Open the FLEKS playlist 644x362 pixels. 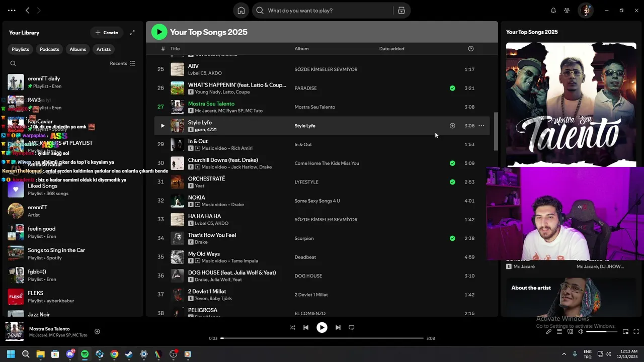click(73, 297)
